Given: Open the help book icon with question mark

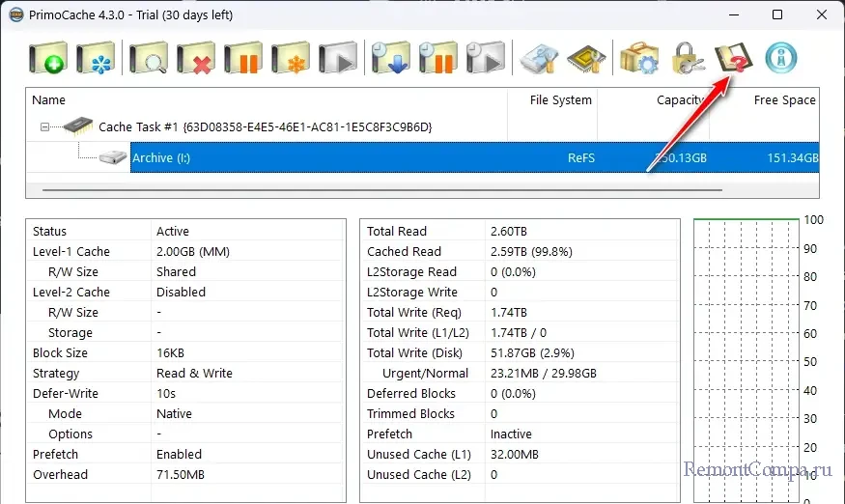Looking at the screenshot, I should tap(733, 58).
